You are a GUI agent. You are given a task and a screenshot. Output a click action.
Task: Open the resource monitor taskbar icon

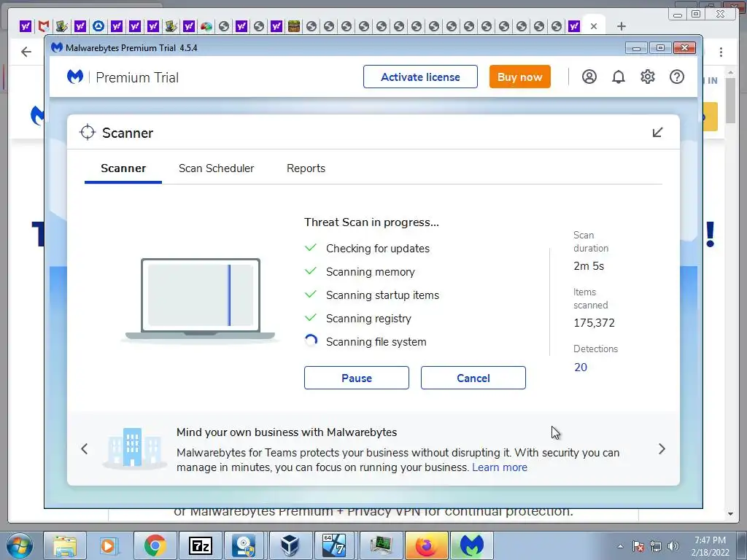tap(382, 545)
